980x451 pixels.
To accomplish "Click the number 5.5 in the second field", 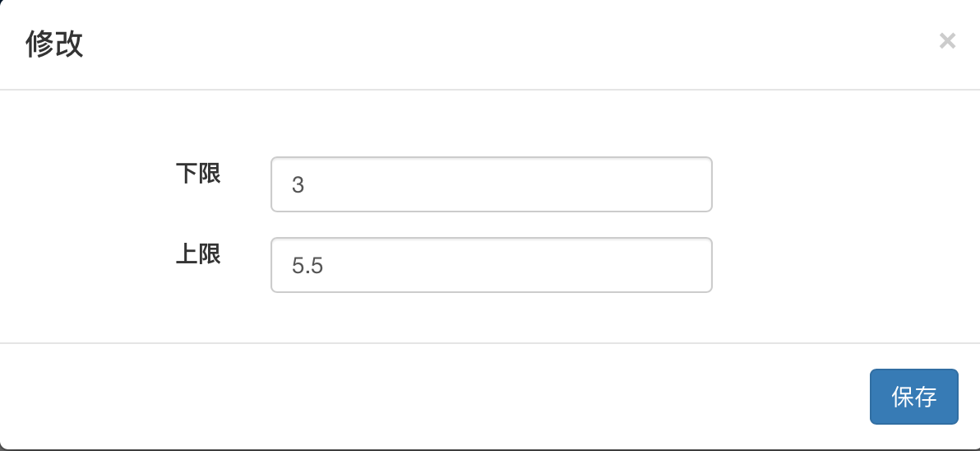I will click(307, 266).
